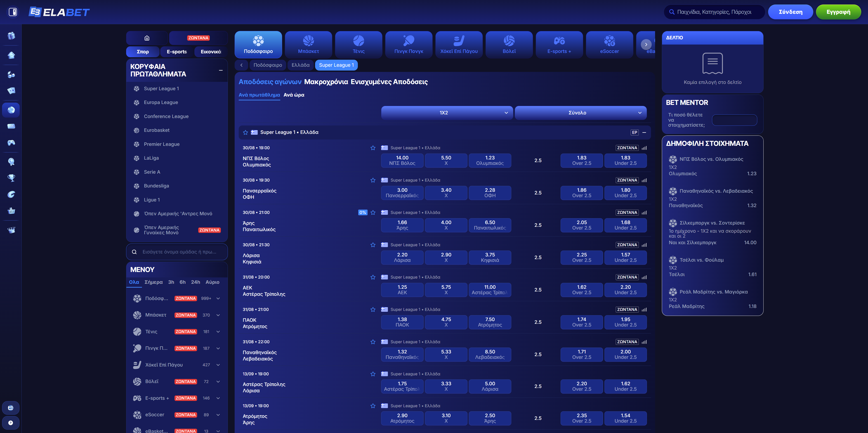The height and width of the screenshot is (433, 868).
Task: Switch to the Εικονικά tab
Action: coord(211,52)
